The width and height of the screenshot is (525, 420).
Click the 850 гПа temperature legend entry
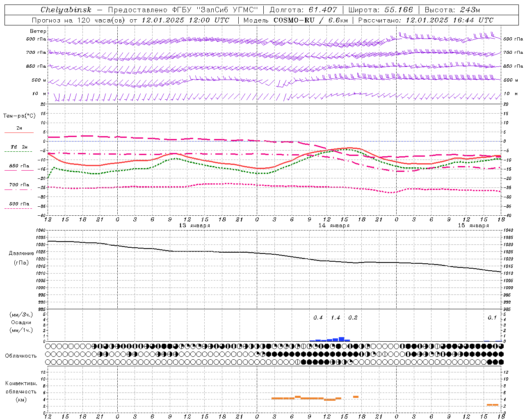pyautogui.click(x=19, y=166)
